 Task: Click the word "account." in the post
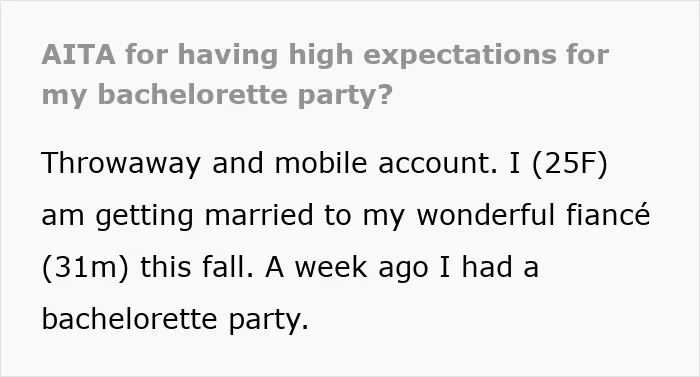point(438,164)
